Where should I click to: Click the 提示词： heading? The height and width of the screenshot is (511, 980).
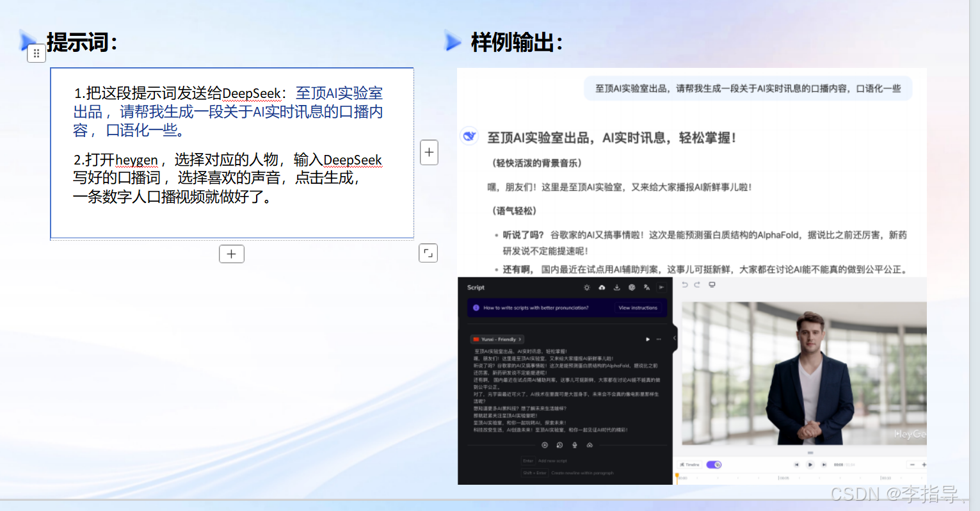click(81, 43)
